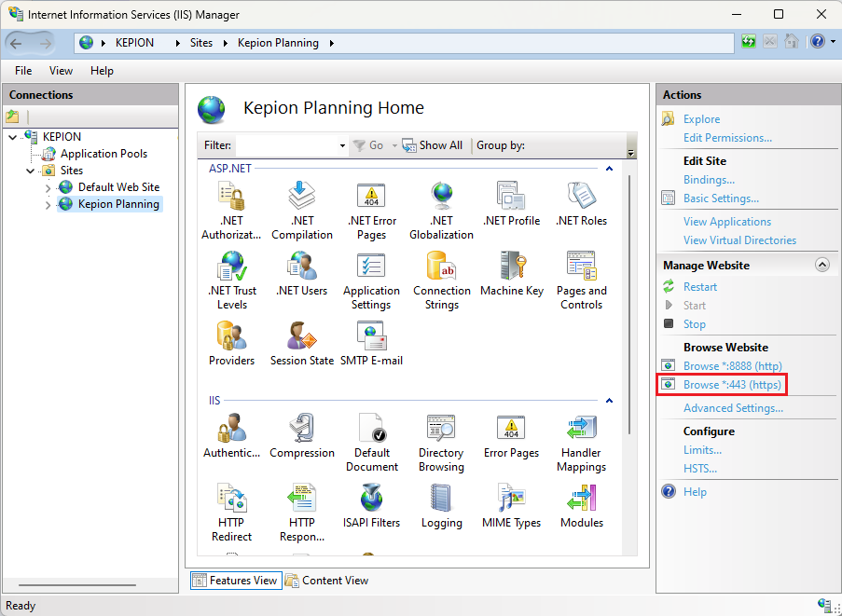The height and width of the screenshot is (616, 842).
Task: Open the Session State feature
Action: [x=302, y=344]
